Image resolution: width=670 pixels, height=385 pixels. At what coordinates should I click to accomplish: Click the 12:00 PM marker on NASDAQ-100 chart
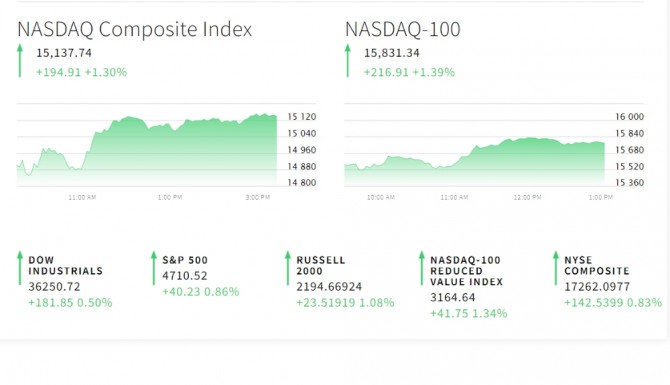[x=527, y=197]
